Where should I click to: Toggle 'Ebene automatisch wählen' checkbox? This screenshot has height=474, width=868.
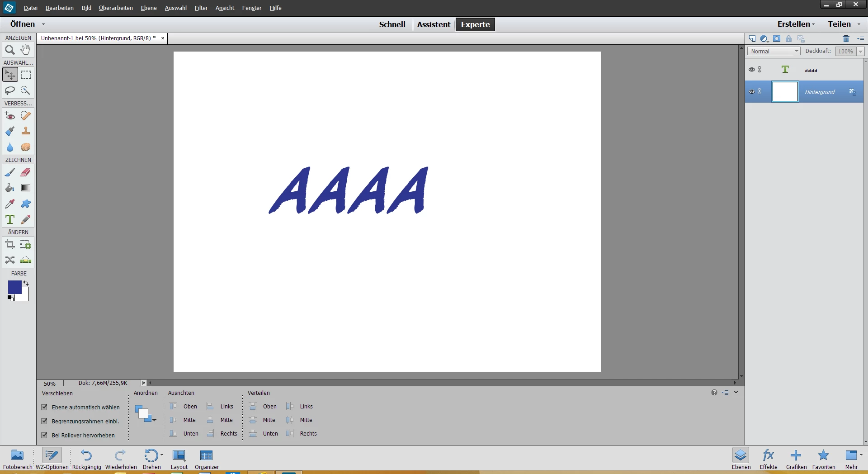[44, 407]
